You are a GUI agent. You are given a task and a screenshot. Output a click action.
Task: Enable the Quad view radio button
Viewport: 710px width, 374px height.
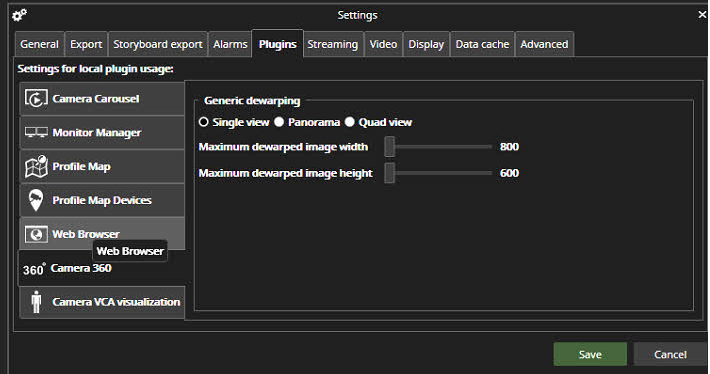(350, 122)
